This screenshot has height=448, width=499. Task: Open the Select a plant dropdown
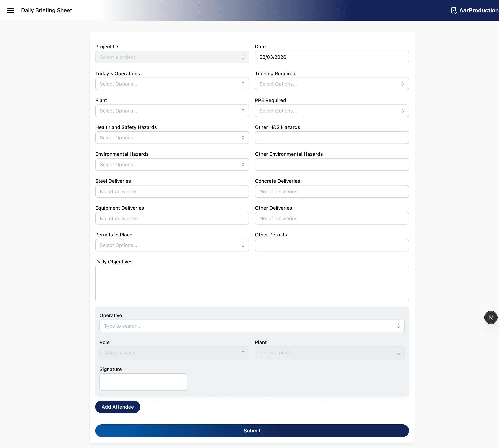[x=330, y=353]
